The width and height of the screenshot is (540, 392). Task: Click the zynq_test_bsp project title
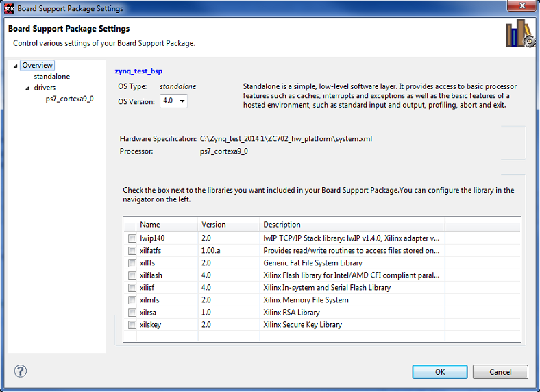click(x=138, y=71)
